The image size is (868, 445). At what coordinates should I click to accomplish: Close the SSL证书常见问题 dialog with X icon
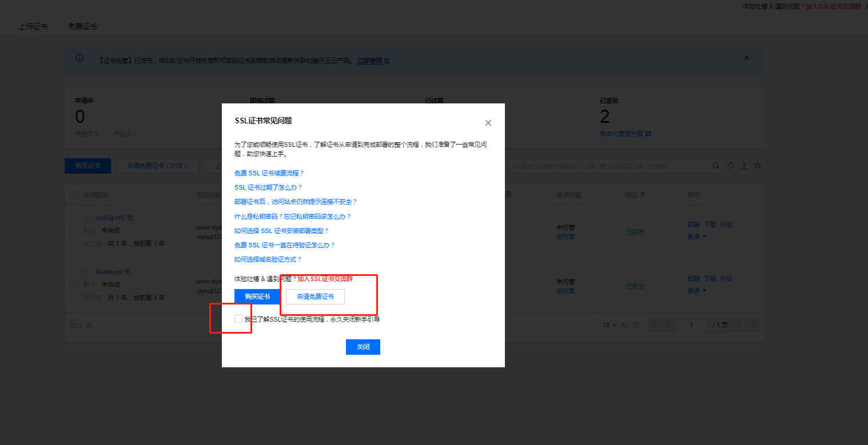[x=488, y=123]
